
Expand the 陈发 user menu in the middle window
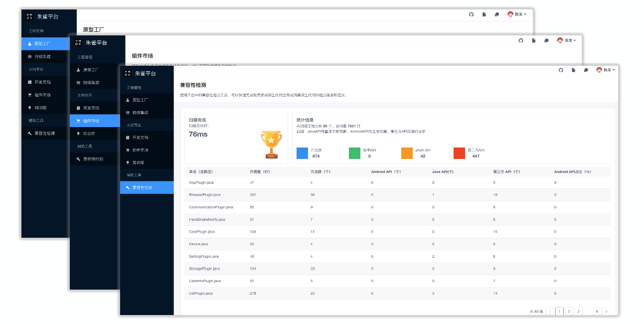coord(567,40)
